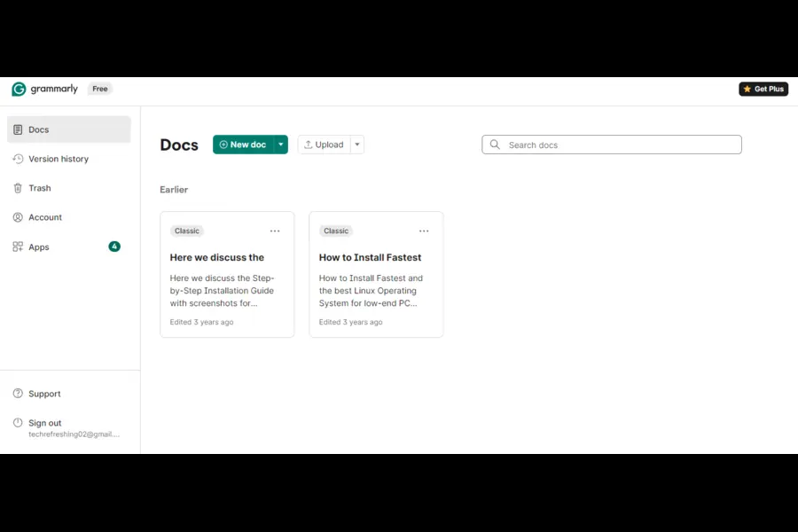This screenshot has height=532, width=798.
Task: Open the Apps grid icon
Action: (x=19, y=246)
